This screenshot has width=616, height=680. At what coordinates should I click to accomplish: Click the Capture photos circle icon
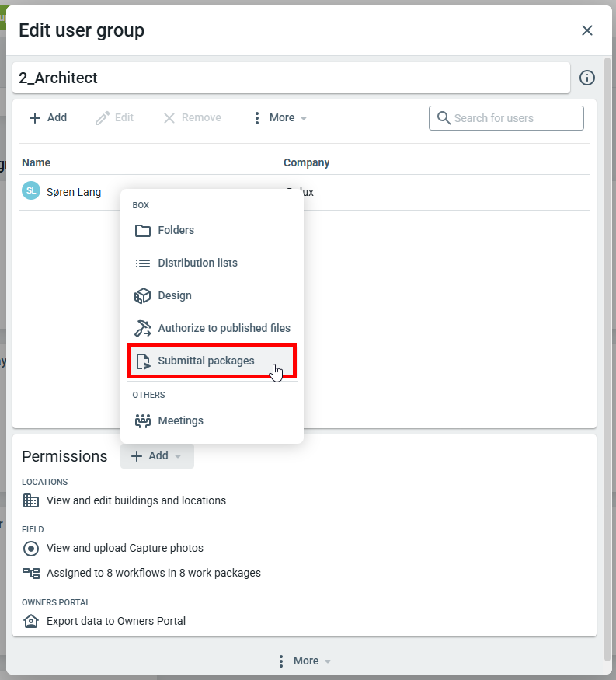pos(31,549)
